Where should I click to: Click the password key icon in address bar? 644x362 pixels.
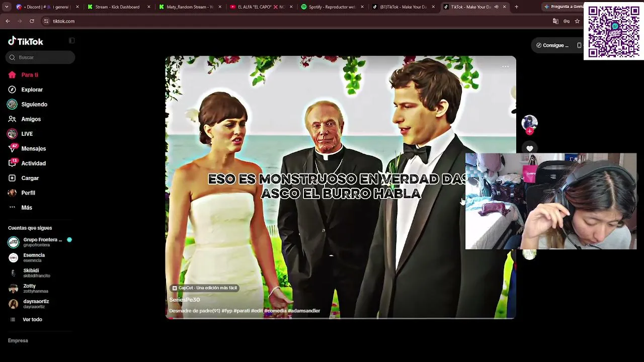coord(567,21)
